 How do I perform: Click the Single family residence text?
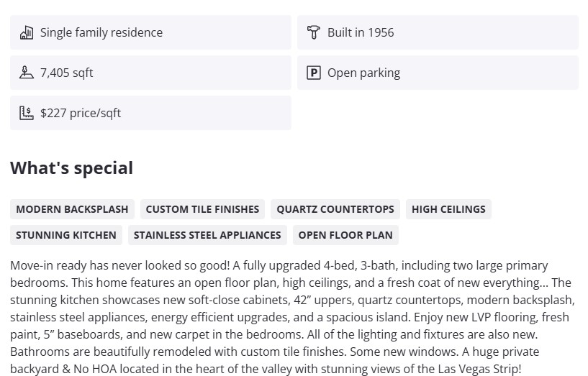(x=101, y=32)
